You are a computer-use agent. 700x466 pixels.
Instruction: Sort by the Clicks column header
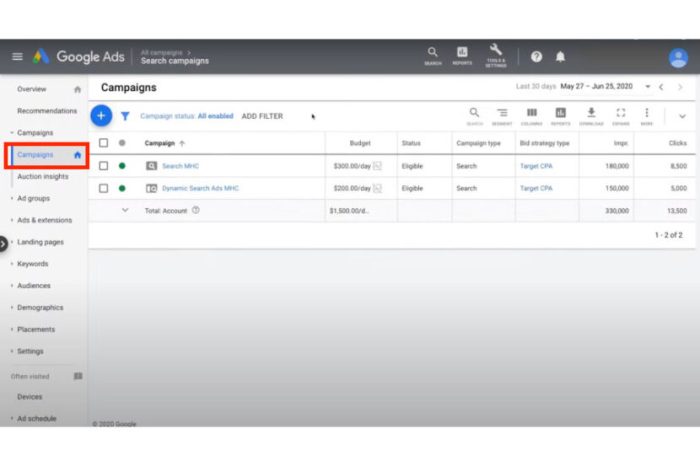click(678, 143)
